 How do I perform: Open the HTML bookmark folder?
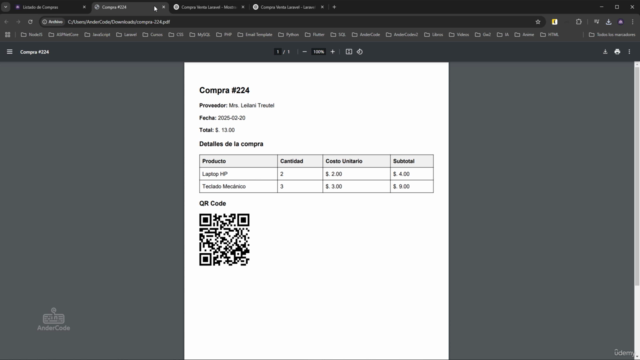pyautogui.click(x=550, y=35)
